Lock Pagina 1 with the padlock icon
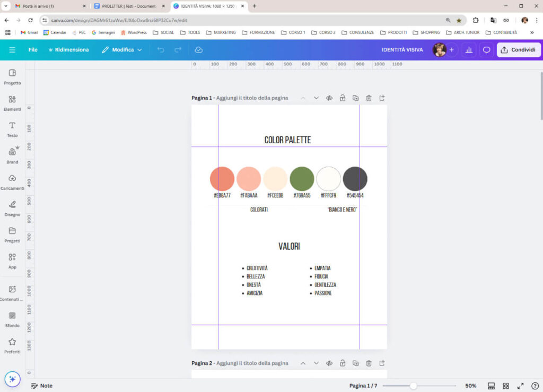Viewport: 543px width, 392px height. pos(343,98)
